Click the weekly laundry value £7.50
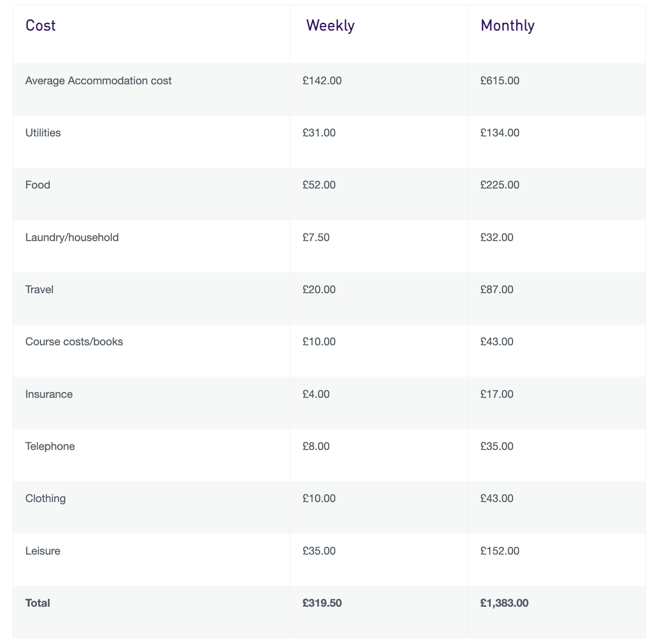Viewport: 656px width, 644px height. [x=316, y=237]
